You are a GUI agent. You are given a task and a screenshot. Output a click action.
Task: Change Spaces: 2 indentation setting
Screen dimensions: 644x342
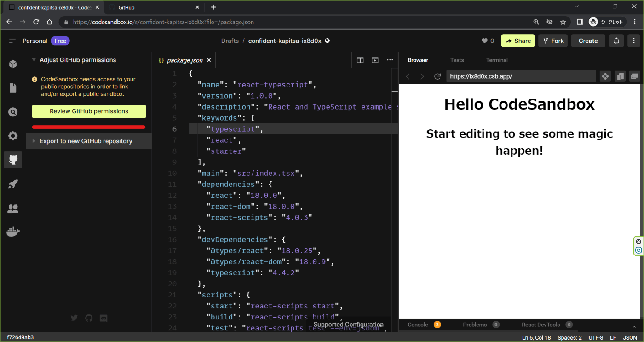pos(569,338)
